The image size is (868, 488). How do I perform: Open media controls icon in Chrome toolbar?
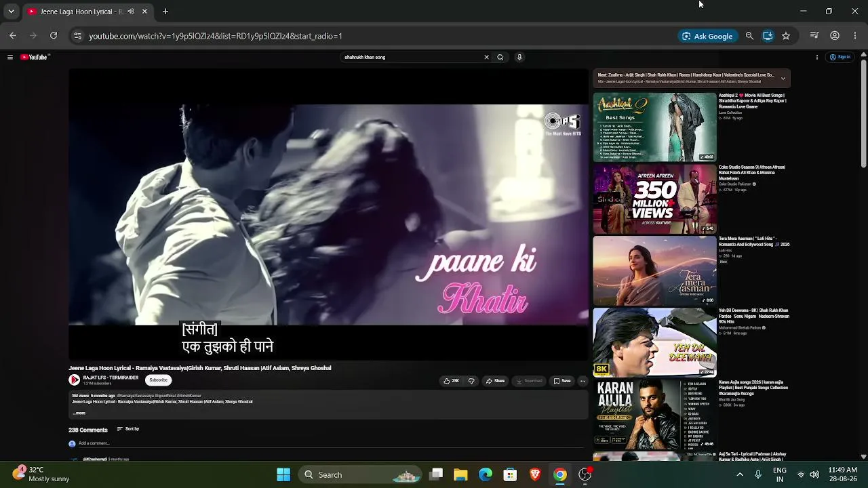tap(814, 36)
